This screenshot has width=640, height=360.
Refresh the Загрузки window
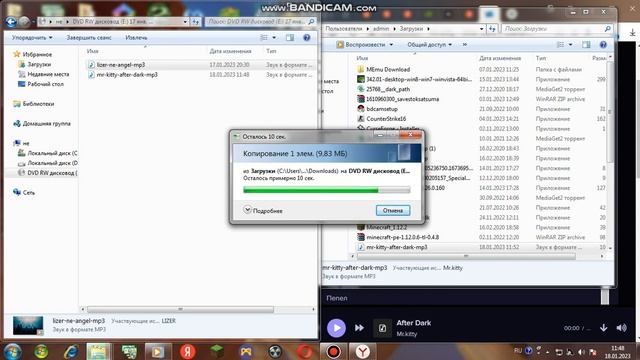[492, 29]
